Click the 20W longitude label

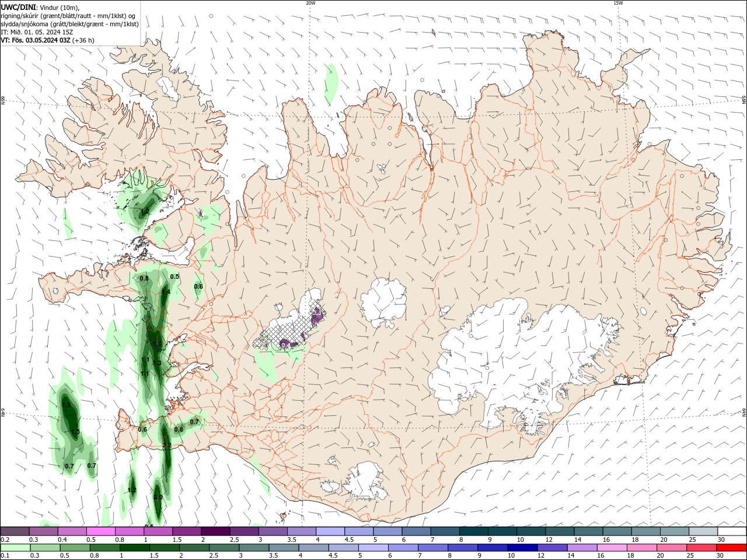pos(310,3)
